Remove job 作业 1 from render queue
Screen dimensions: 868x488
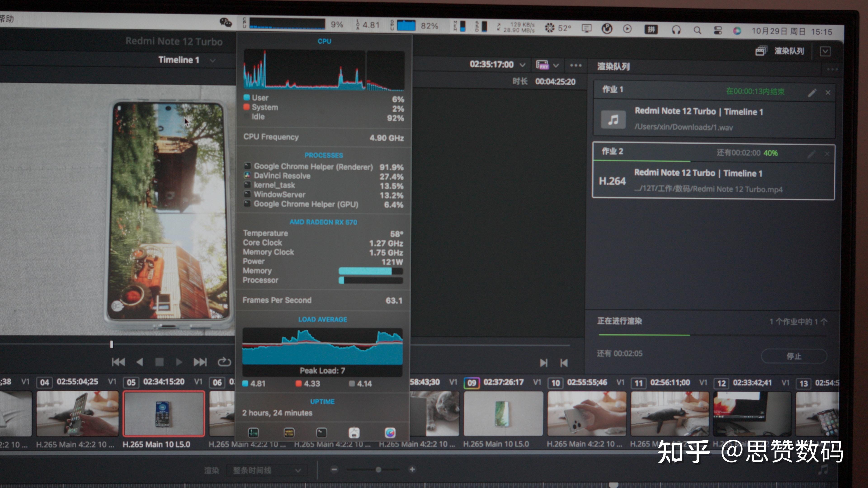click(828, 93)
